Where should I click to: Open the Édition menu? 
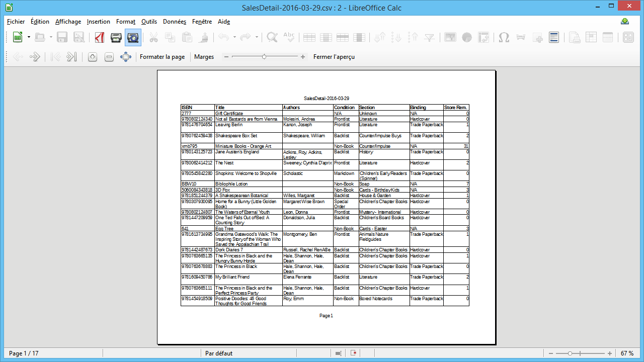pos(40,22)
